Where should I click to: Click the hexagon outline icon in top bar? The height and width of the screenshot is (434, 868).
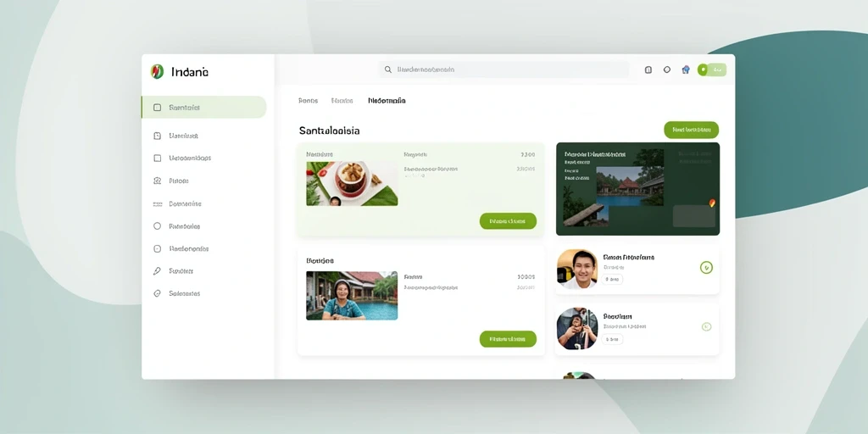pos(667,70)
